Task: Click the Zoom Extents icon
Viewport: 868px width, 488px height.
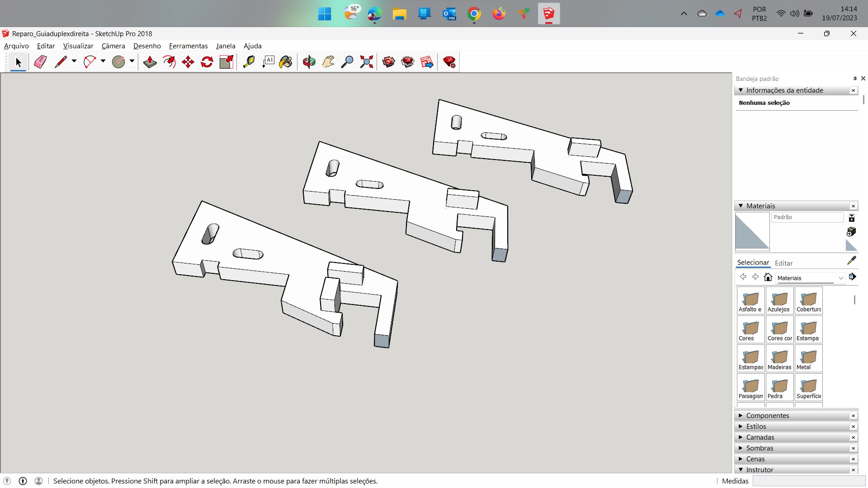Action: pyautogui.click(x=367, y=62)
